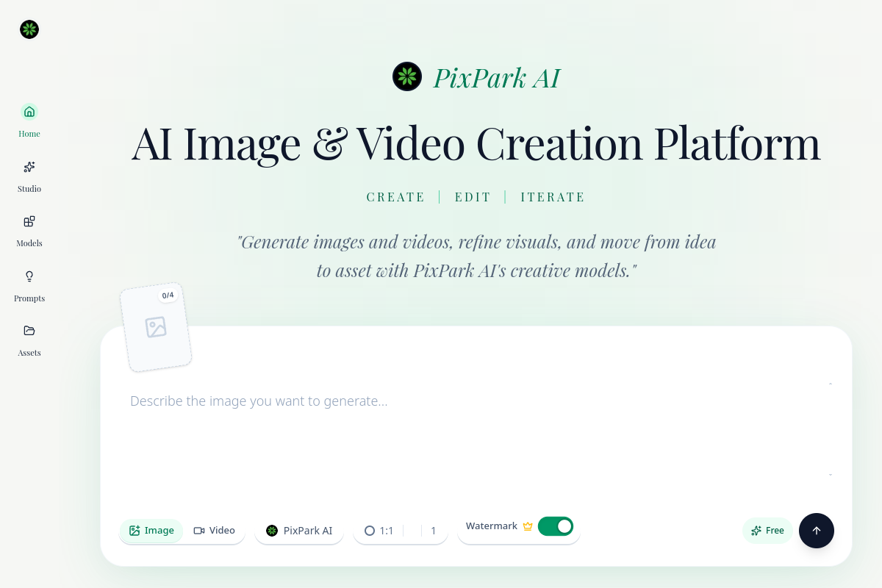
Task: Go to Home in the sidebar
Action: tap(29, 121)
